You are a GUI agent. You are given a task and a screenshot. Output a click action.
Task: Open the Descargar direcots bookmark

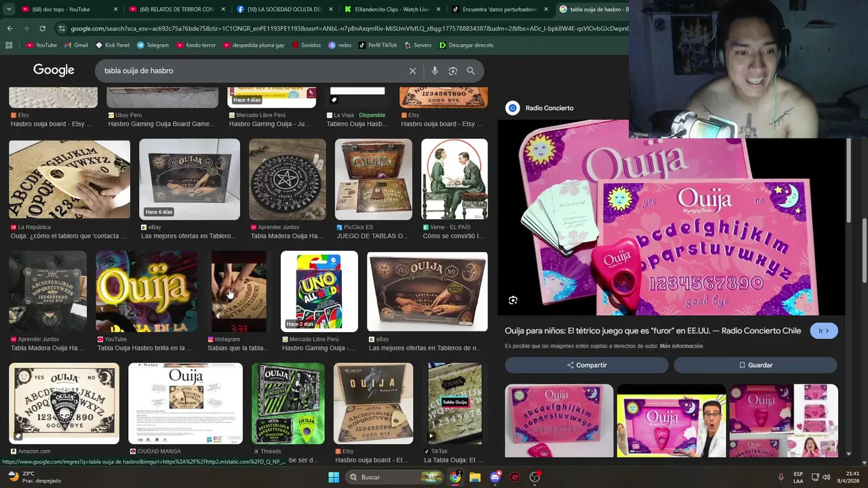pos(467,45)
